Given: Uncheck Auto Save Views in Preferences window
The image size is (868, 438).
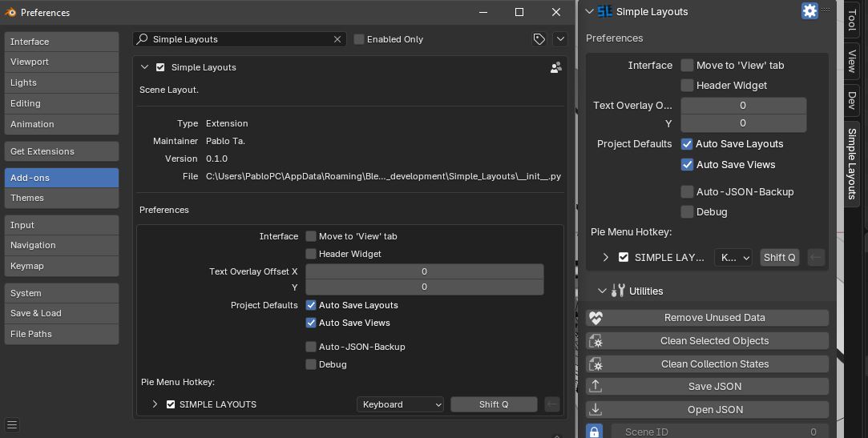Looking at the screenshot, I should pos(311,323).
